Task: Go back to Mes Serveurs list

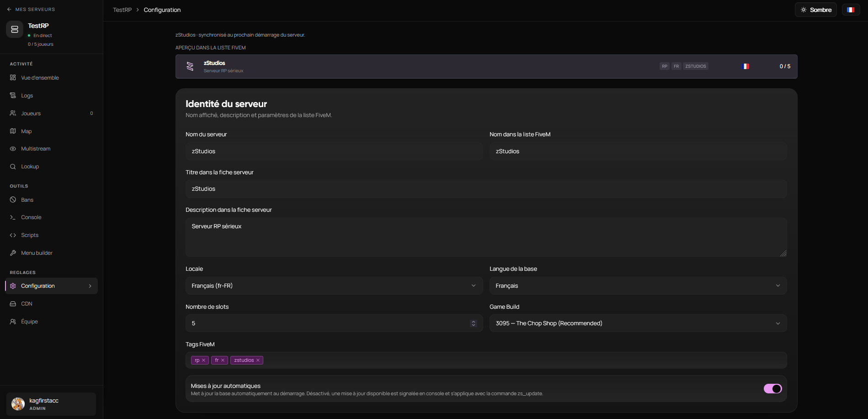Action: tap(31, 9)
